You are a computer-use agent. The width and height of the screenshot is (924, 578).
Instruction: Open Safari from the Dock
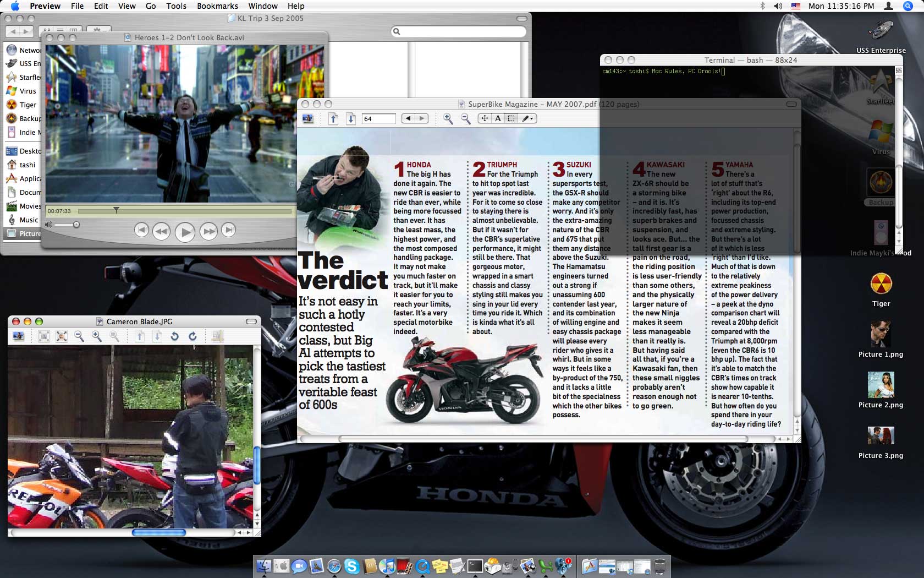pyautogui.click(x=334, y=565)
